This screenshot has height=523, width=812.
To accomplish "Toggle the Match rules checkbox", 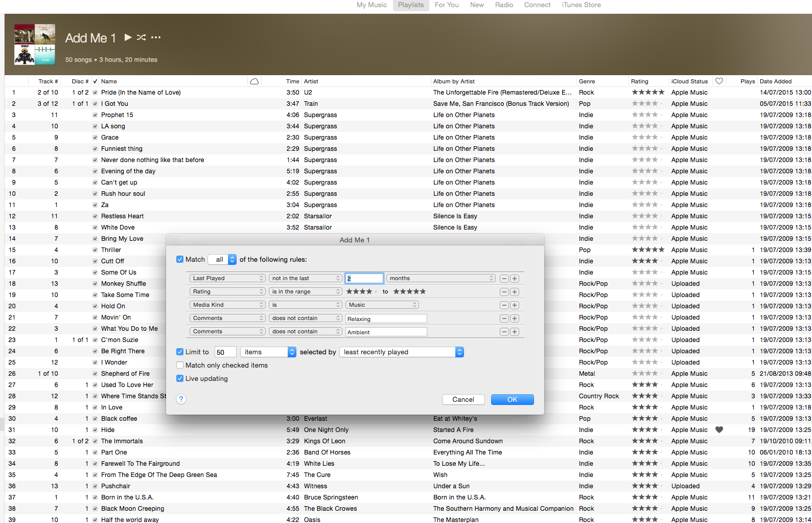I will pos(180,259).
